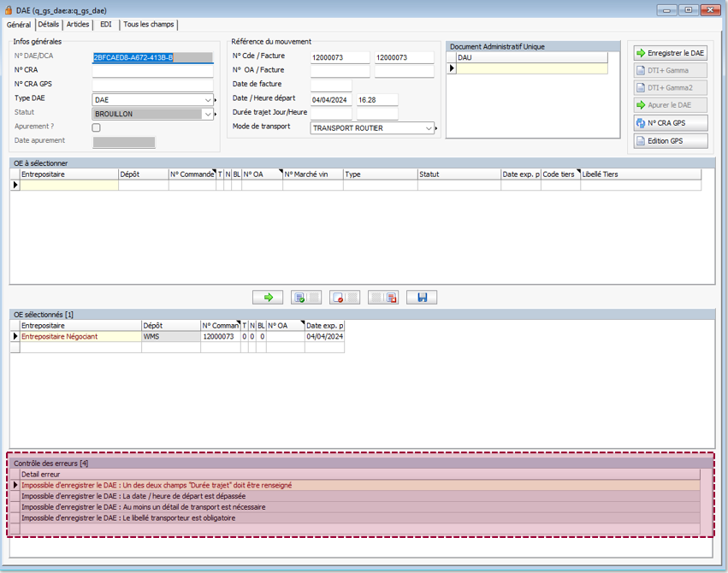
Task: Switch to the EDI tab
Action: coord(106,25)
